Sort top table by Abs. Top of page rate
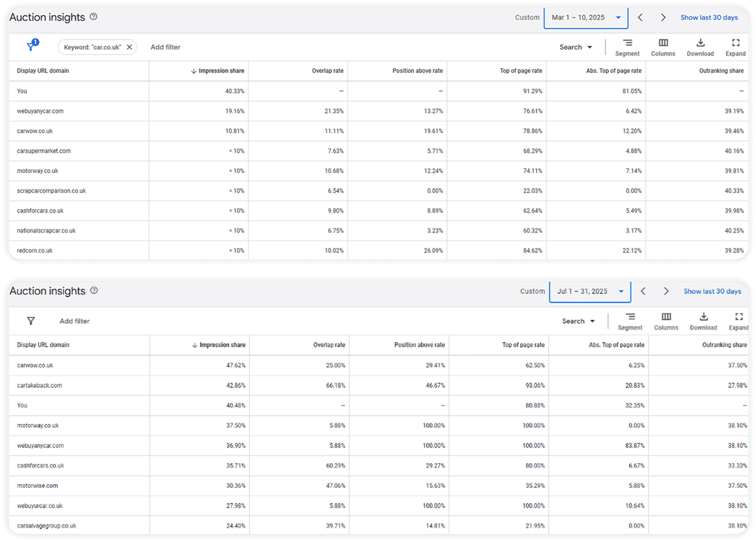Image resolution: width=756 pixels, height=542 pixels. pos(613,71)
